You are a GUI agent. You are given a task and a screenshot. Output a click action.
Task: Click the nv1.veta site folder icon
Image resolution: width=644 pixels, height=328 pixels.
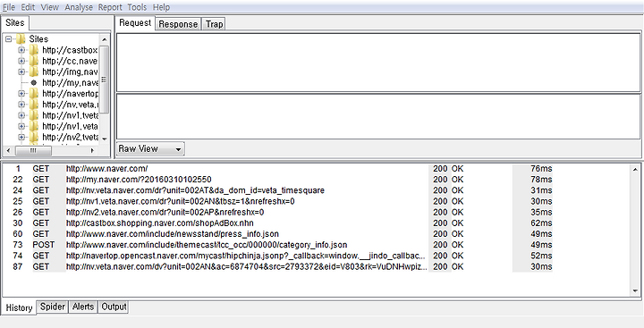point(34,126)
